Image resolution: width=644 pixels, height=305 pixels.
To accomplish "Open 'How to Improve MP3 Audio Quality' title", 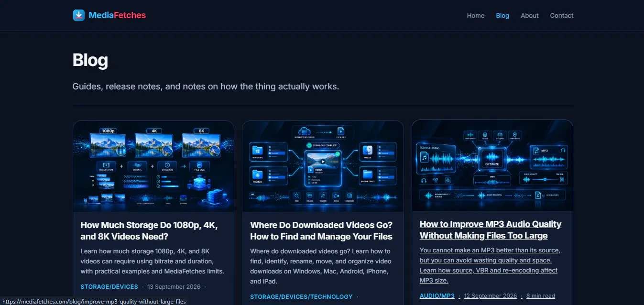I will [x=491, y=230].
